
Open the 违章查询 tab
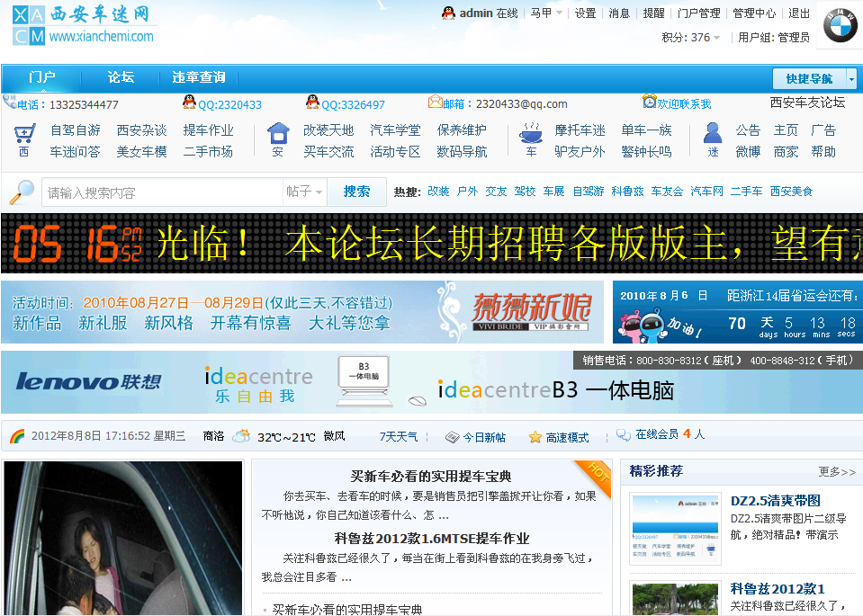(199, 77)
